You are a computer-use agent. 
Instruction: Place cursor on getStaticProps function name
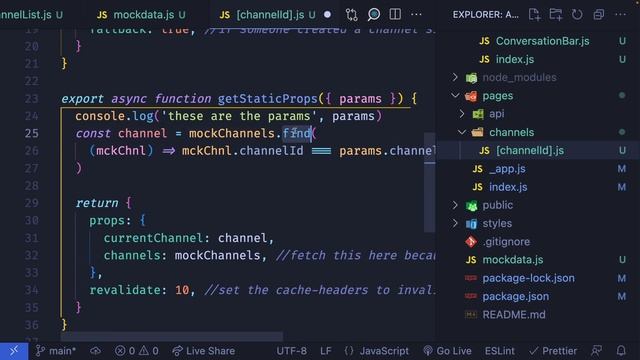(x=267, y=99)
